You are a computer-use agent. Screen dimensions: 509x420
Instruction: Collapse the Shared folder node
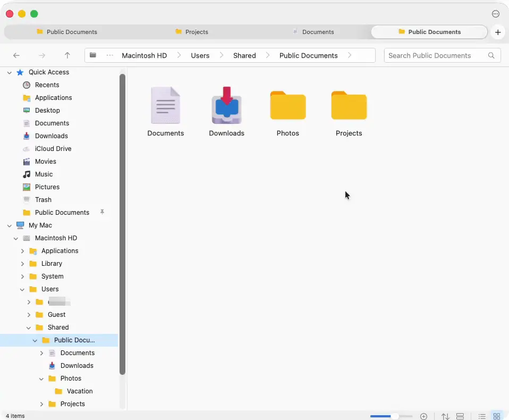29,327
